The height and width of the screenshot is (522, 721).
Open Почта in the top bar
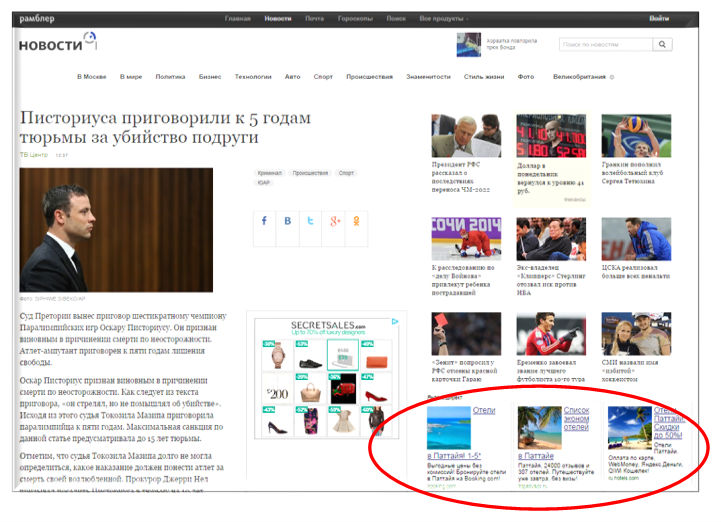(315, 19)
